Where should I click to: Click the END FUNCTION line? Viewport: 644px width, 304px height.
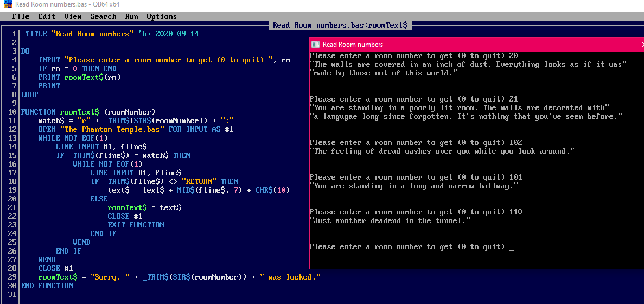click(47, 286)
